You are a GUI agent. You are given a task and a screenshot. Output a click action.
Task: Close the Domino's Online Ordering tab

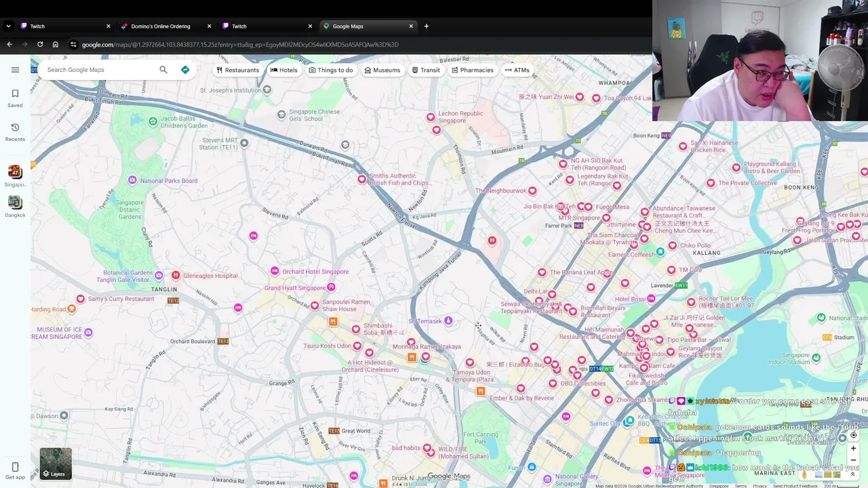(x=209, y=26)
